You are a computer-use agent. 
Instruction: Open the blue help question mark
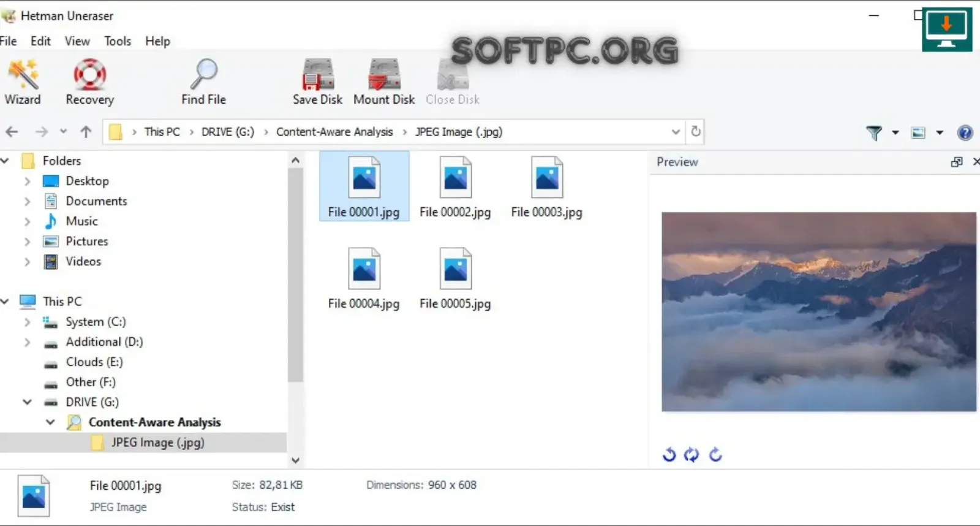tap(965, 132)
